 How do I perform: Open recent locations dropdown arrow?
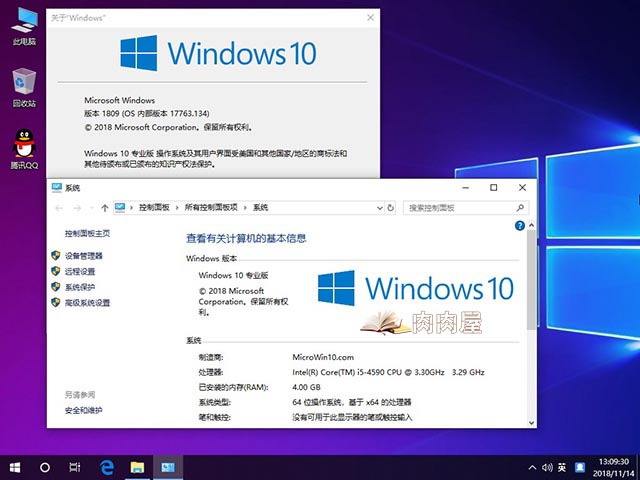tap(91, 208)
